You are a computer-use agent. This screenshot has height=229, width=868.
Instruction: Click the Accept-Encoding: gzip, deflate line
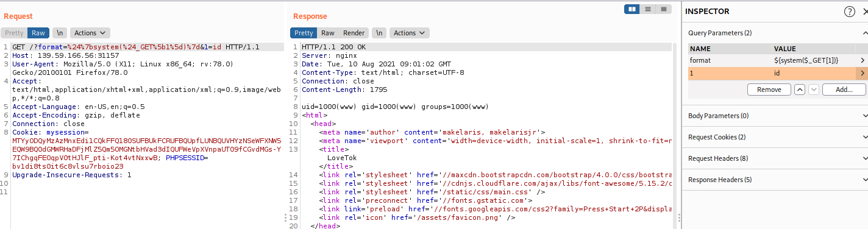[x=76, y=115]
